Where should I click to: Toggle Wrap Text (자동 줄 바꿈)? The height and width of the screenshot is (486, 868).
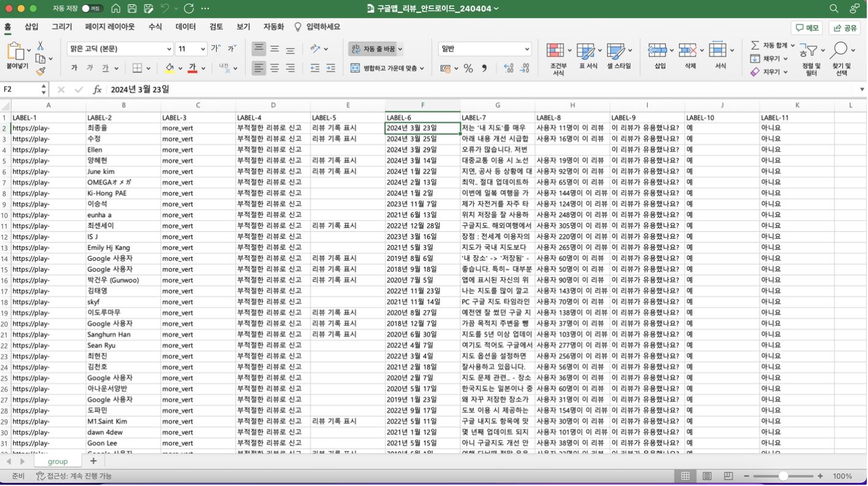click(x=373, y=49)
